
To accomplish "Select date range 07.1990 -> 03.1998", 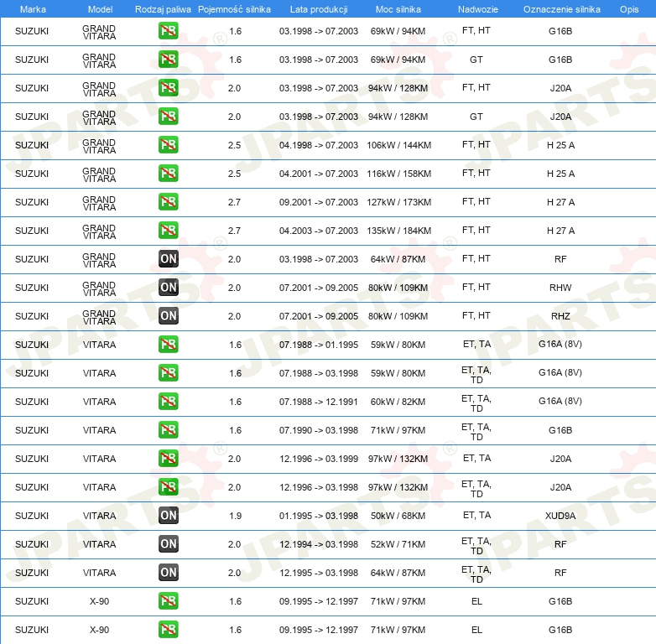I will (319, 430).
